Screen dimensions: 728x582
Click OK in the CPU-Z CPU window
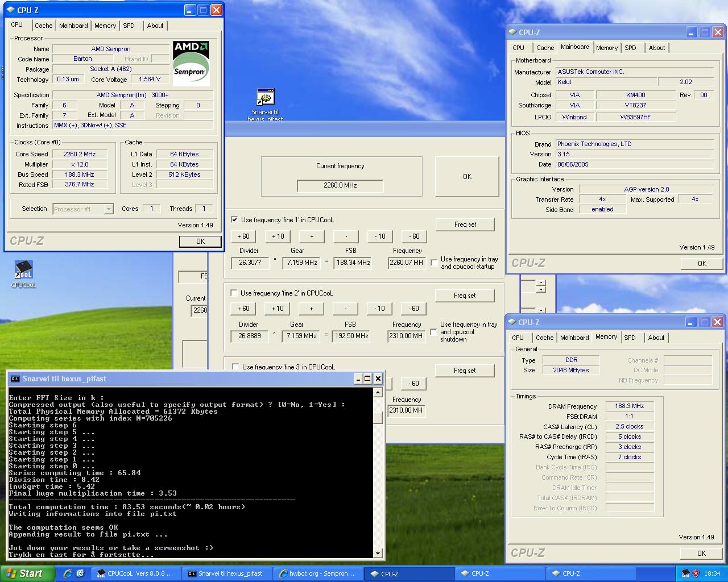pyautogui.click(x=200, y=242)
